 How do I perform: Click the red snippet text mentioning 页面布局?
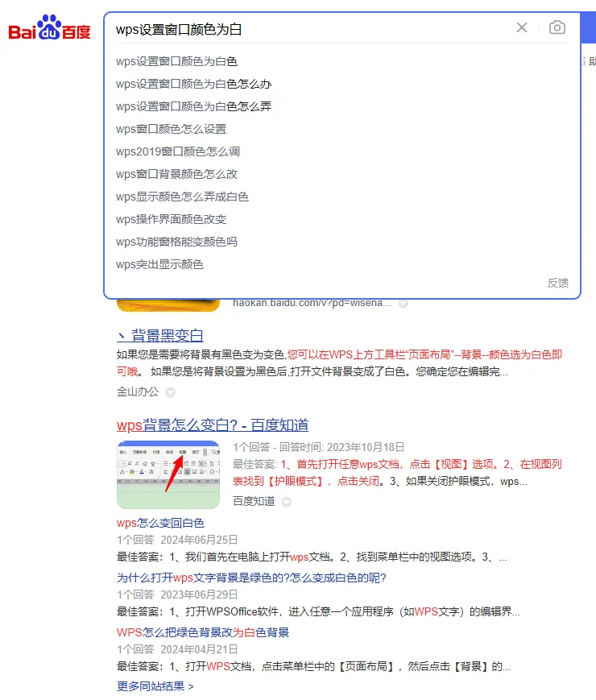(x=339, y=363)
